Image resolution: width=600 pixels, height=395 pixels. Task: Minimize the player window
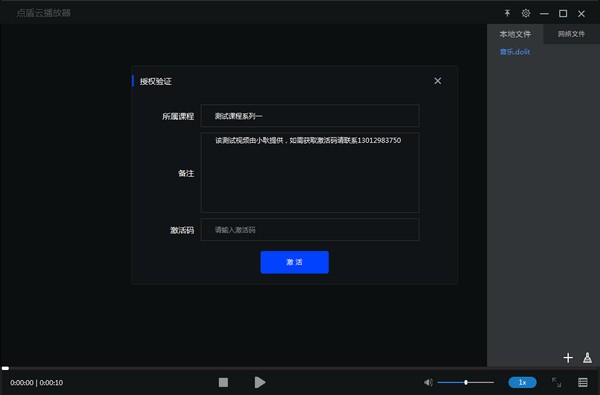pos(544,13)
